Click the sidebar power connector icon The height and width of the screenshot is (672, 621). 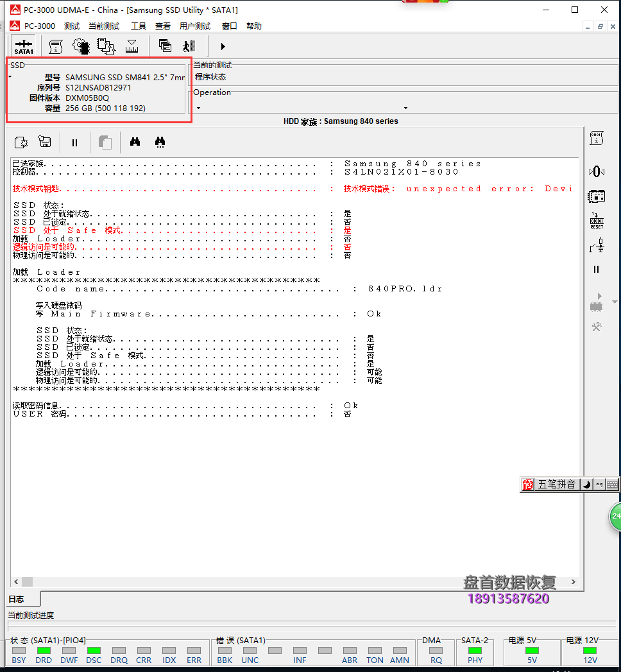click(x=597, y=245)
